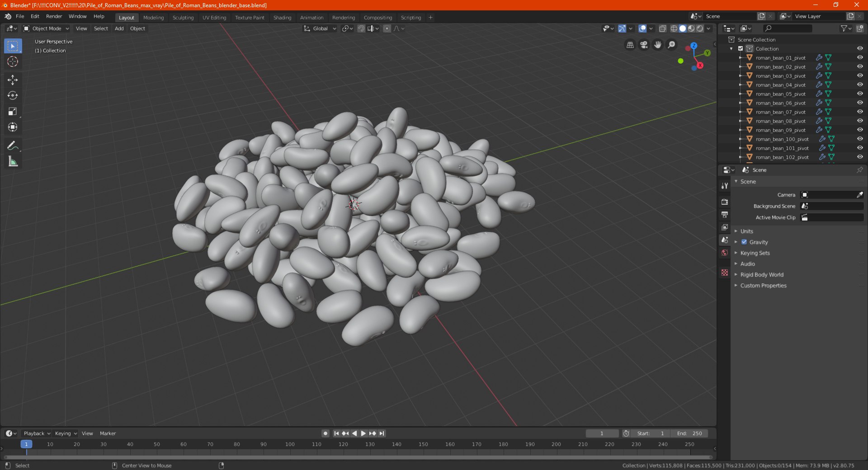Click the camera eyedropper icon
Screen dimensions: 868x470
click(859, 195)
